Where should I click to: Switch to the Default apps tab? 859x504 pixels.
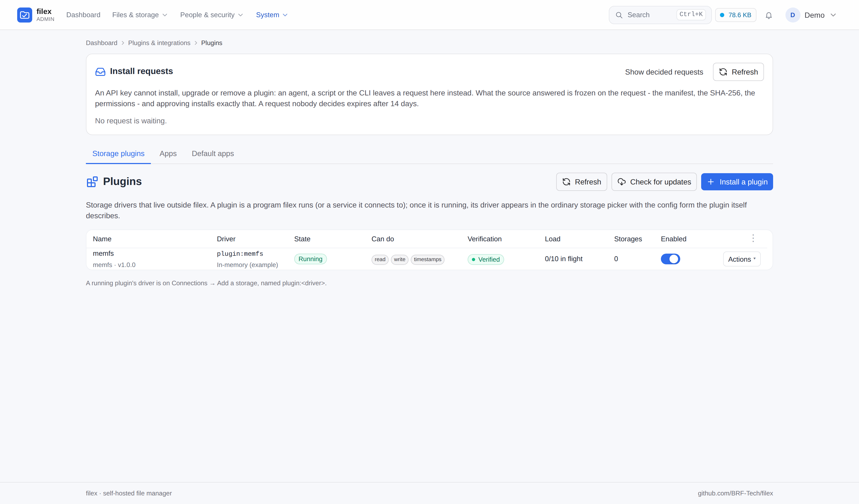[213, 154]
